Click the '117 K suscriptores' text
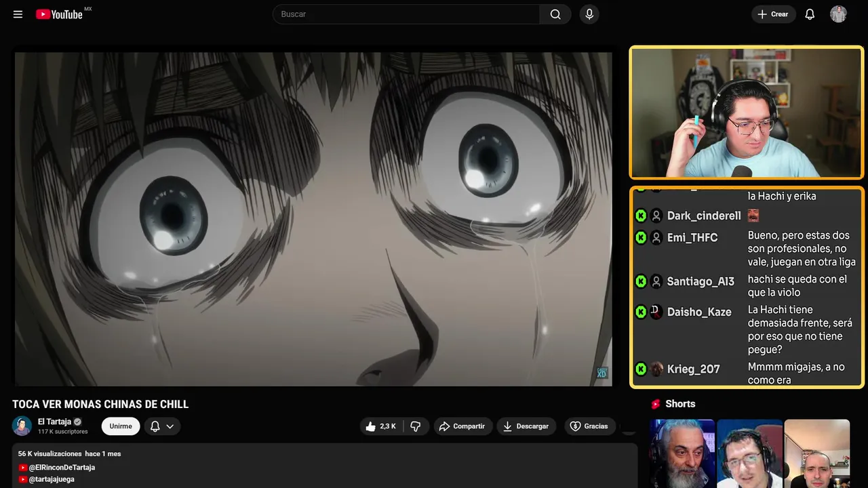 pyautogui.click(x=63, y=432)
